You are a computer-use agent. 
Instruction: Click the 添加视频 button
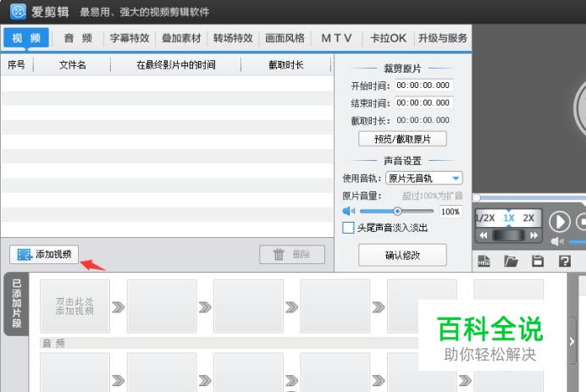44,255
